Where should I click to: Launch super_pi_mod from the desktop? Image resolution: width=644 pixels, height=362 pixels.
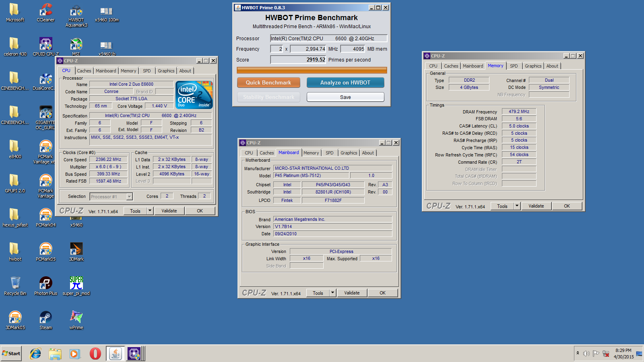coord(76,286)
